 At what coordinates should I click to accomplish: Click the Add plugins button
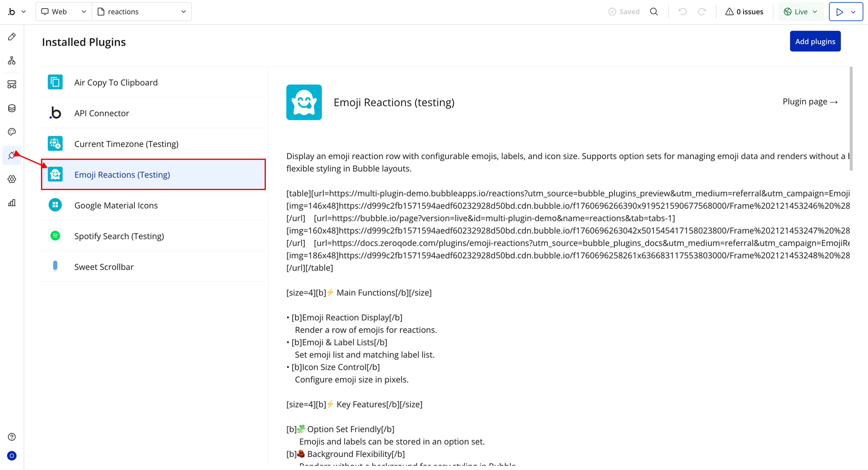click(815, 41)
